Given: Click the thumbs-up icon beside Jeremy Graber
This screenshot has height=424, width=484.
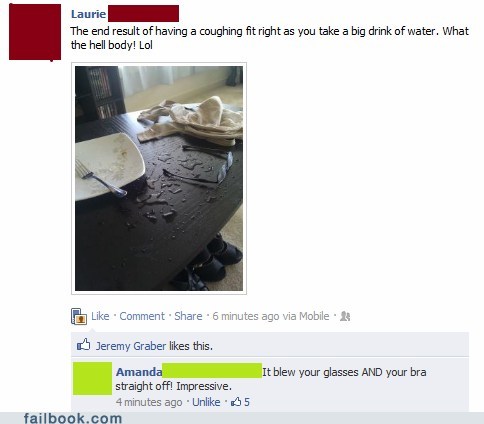Looking at the screenshot, I should 83,345.
